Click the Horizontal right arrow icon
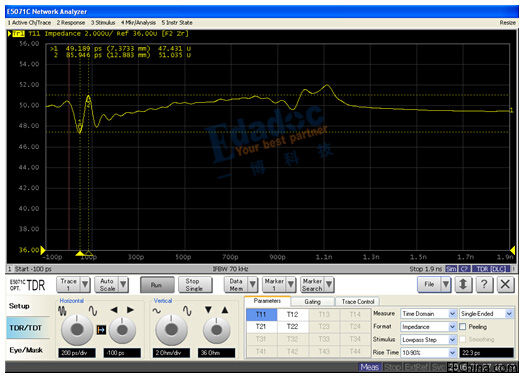Image resolution: width=524 pixels, height=381 pixels. tap(130, 310)
